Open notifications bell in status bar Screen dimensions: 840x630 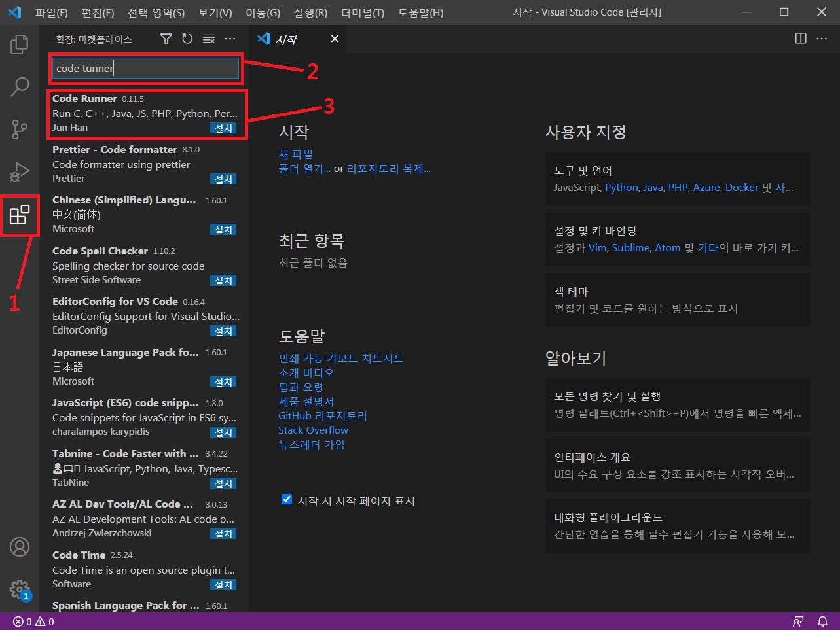822,621
